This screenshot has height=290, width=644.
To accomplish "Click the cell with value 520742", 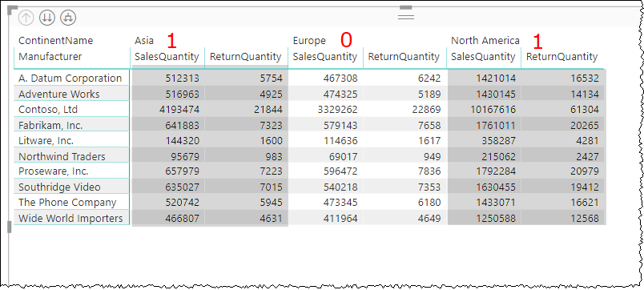I will [183, 202].
